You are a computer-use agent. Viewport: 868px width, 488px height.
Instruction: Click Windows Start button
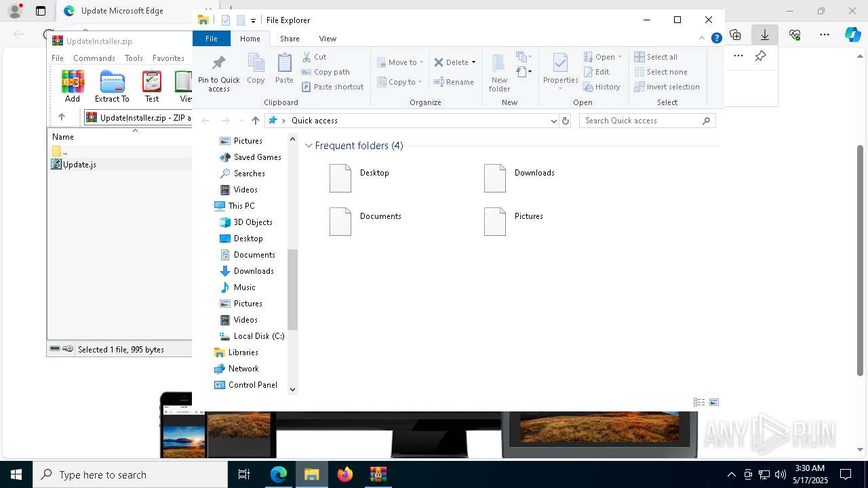[16, 474]
